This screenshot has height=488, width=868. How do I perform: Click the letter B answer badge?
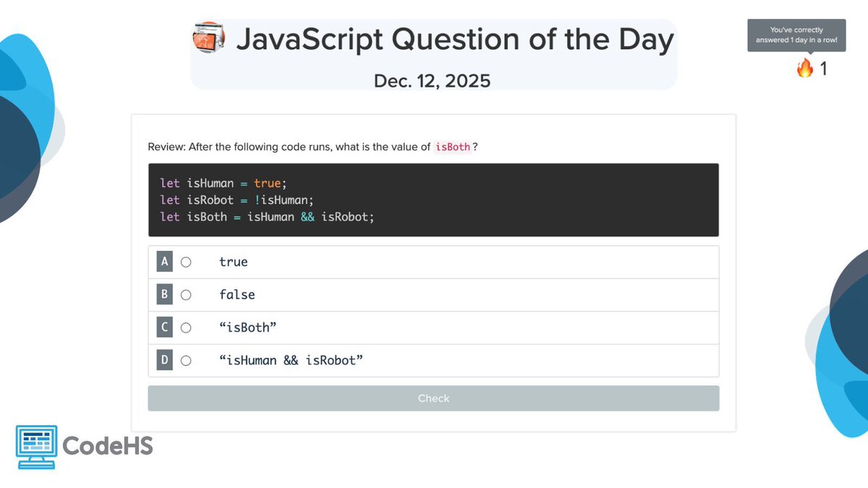tap(164, 295)
